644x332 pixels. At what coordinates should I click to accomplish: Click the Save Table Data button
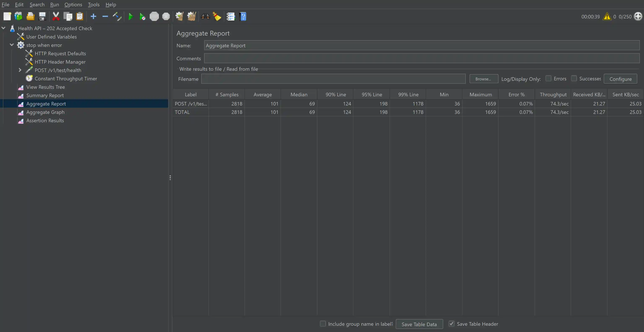tap(419, 324)
